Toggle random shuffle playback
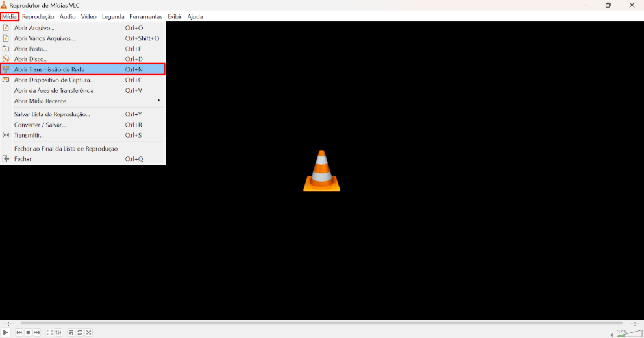The width and height of the screenshot is (644, 338). tap(89, 332)
